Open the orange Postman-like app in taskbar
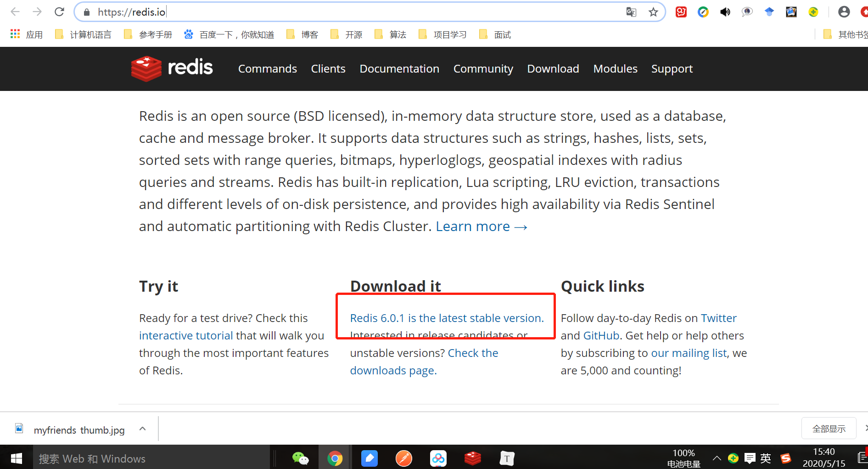This screenshot has height=469, width=868. (x=403, y=458)
